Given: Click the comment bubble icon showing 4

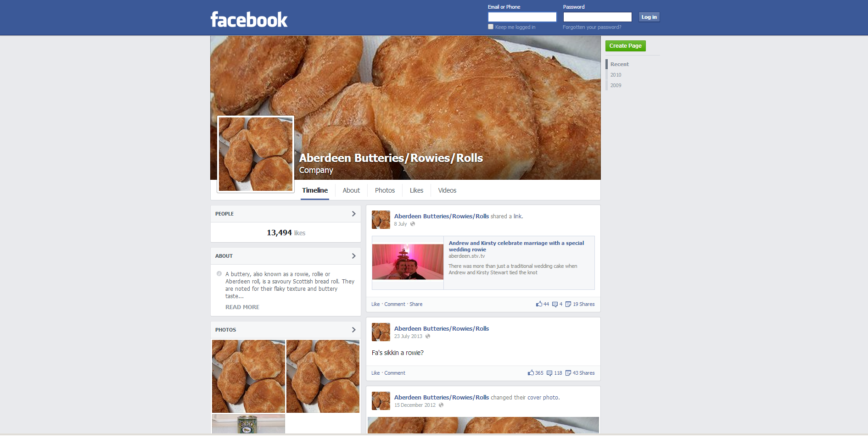Looking at the screenshot, I should (x=555, y=304).
